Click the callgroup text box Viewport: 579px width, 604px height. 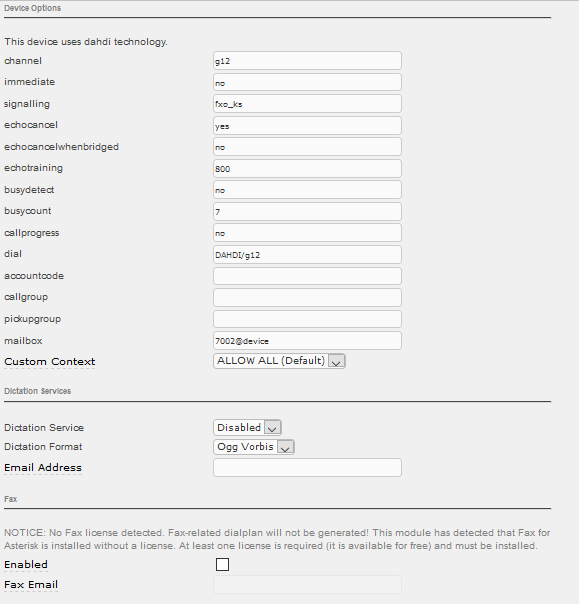click(307, 297)
